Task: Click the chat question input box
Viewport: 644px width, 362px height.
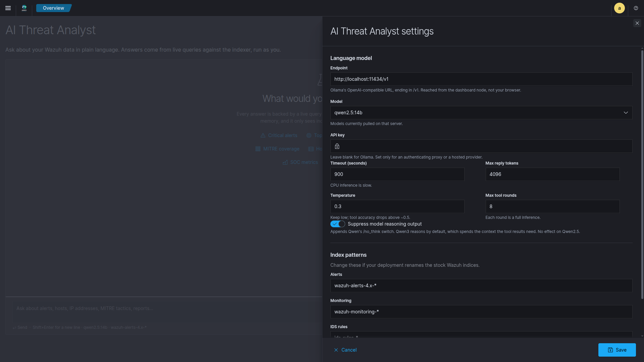Action: (167, 312)
